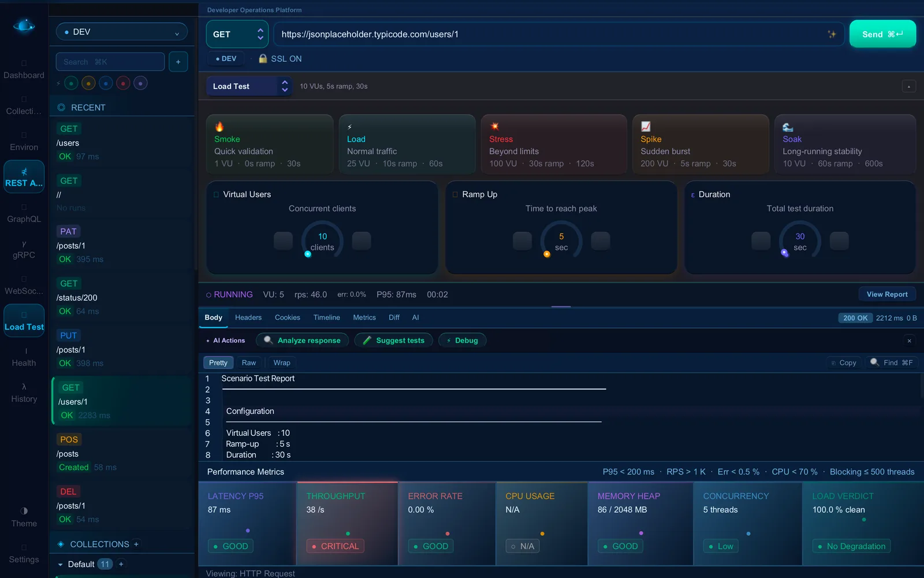924x578 pixels.
Task: Switch to the Headers tab
Action: [x=248, y=317]
